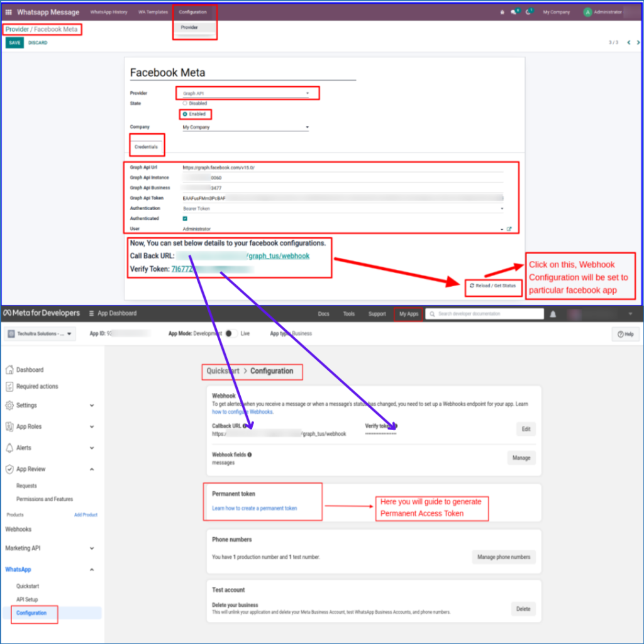Click into the Graph Api Url field
This screenshot has width=644, height=644.
click(343, 167)
